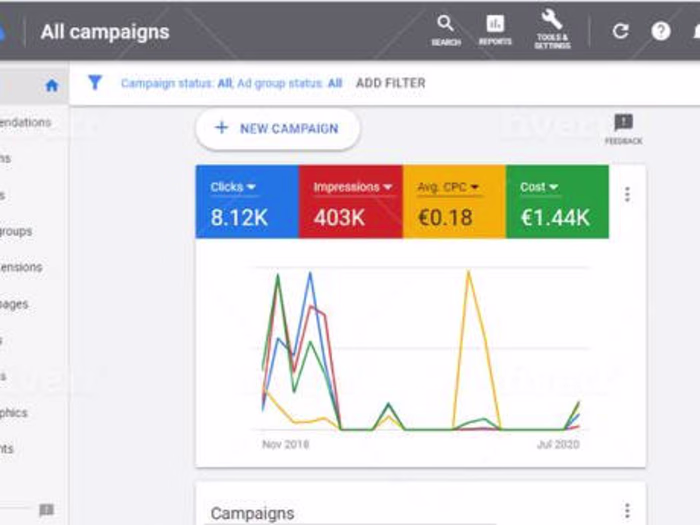
Task: Click ADD FILTER
Action: pyautogui.click(x=391, y=83)
